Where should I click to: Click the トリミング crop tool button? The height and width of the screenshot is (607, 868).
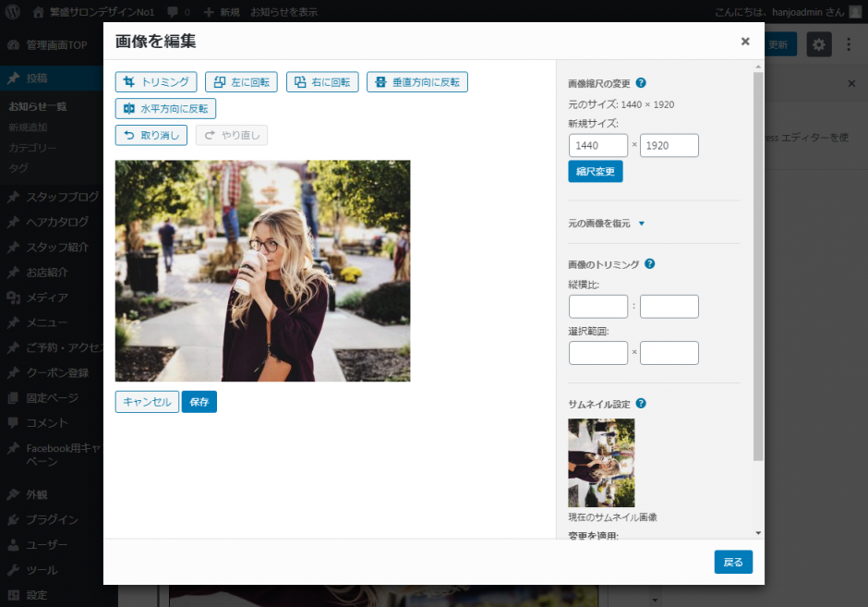pos(156,82)
